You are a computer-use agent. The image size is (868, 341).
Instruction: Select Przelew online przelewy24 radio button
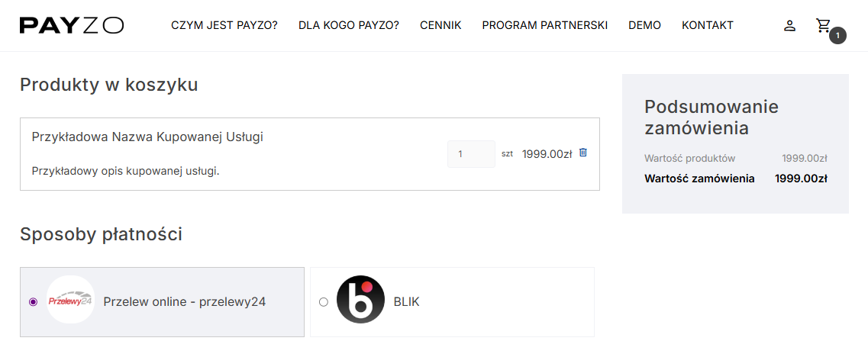click(x=33, y=302)
